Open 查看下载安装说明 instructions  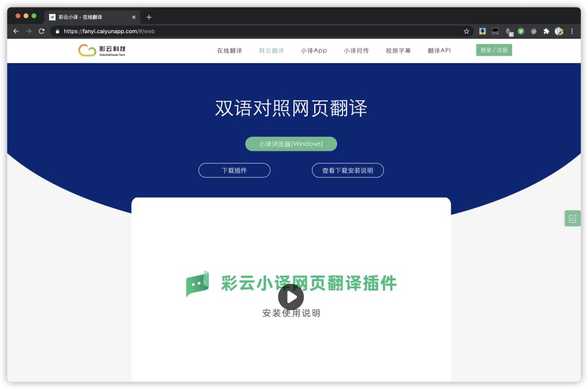pos(347,170)
